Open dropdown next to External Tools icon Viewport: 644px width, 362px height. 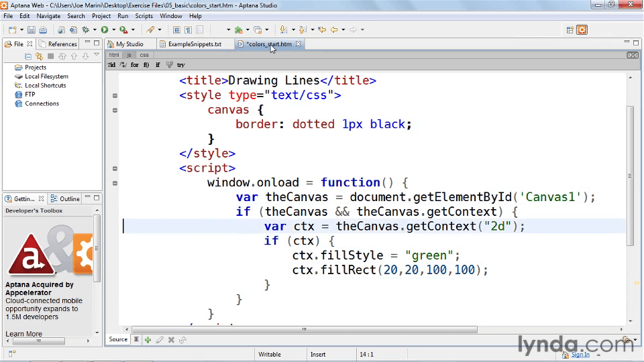(133, 30)
